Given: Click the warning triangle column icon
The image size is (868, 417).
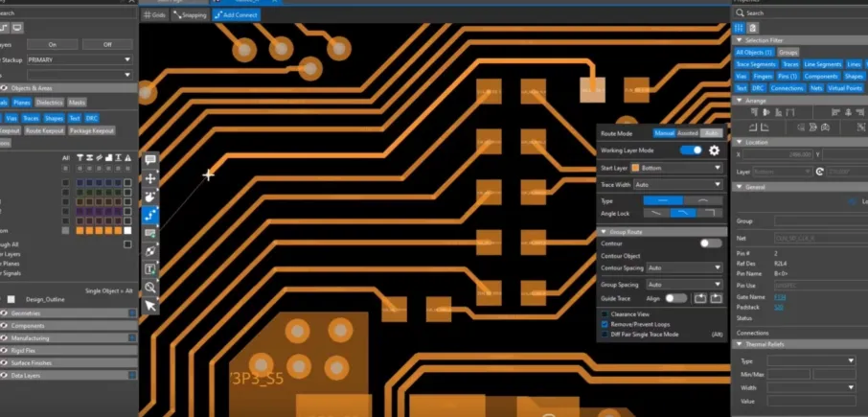Looking at the screenshot, I should [x=127, y=158].
